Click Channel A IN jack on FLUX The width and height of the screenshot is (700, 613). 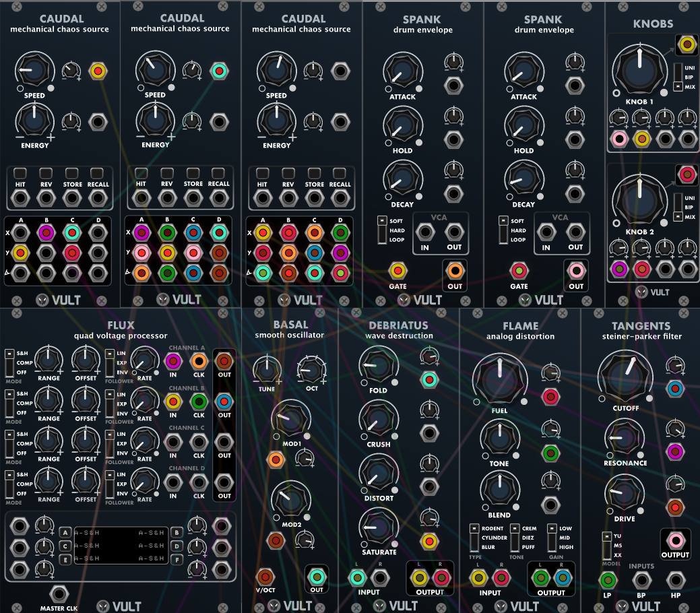(173, 361)
